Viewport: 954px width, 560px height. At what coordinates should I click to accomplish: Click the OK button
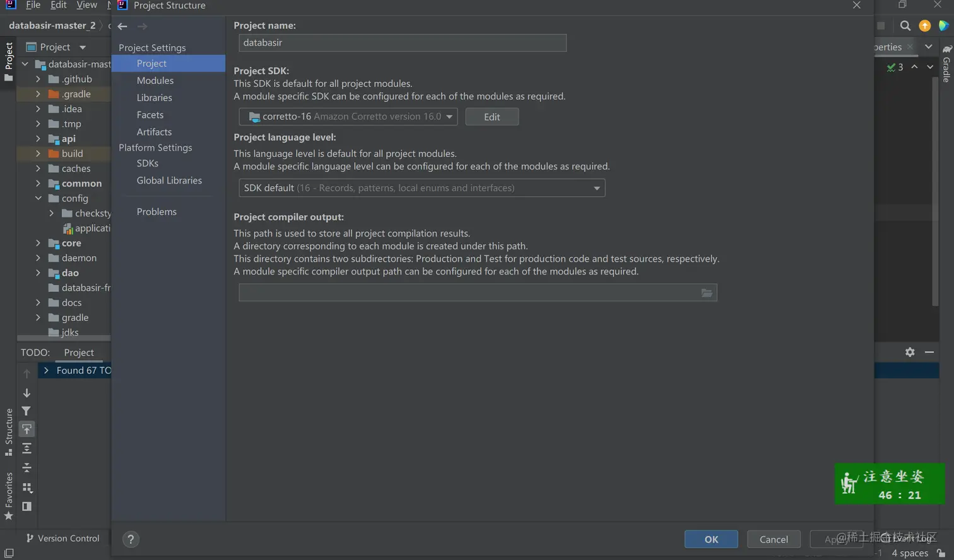click(x=711, y=539)
